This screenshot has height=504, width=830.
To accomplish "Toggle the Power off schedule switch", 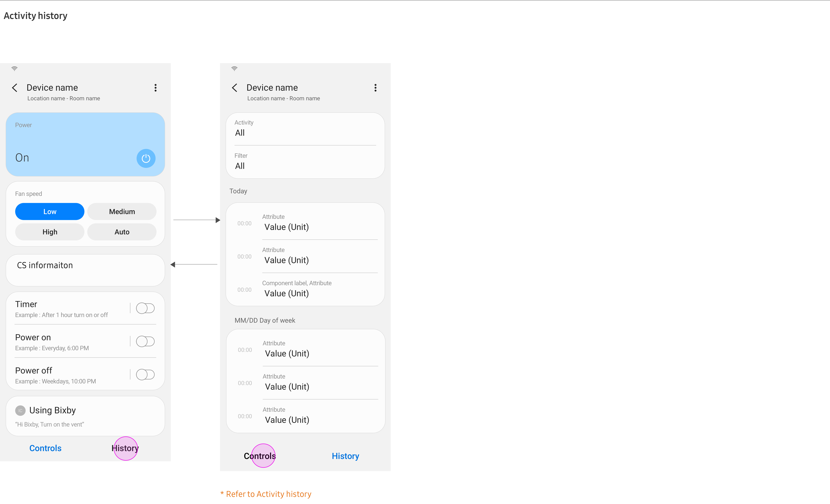I will tap(145, 374).
